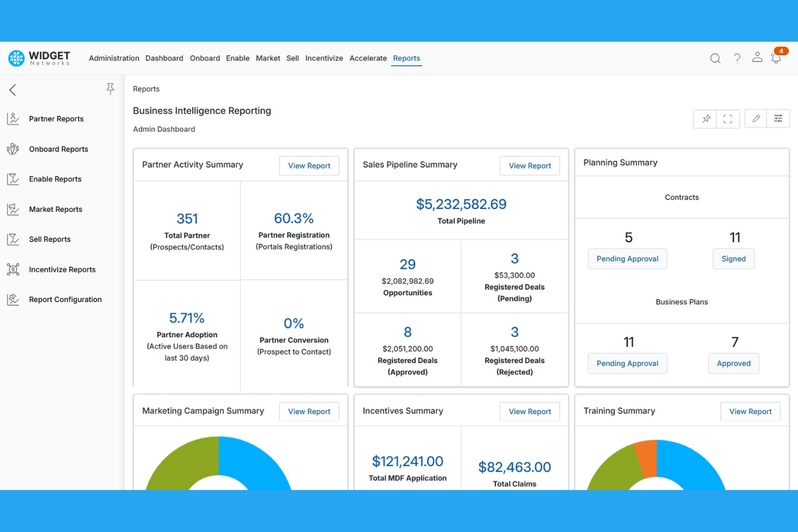This screenshot has height=532, width=798.
Task: Click Business Plans Pending Approval button
Action: coord(628,363)
